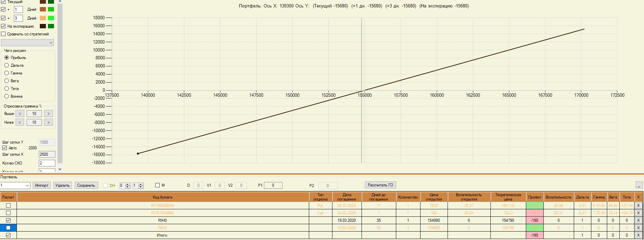Open the bright green swatch for +3 Дней

pyautogui.click(x=51, y=18)
